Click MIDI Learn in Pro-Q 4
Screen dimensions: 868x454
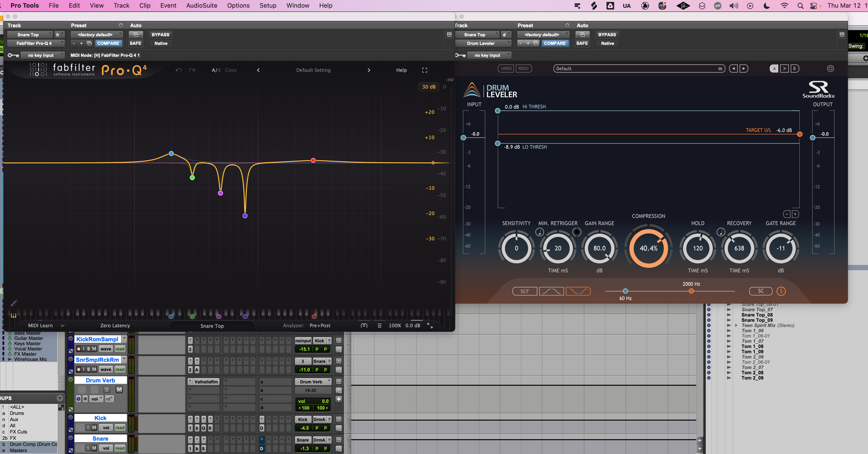pos(40,326)
